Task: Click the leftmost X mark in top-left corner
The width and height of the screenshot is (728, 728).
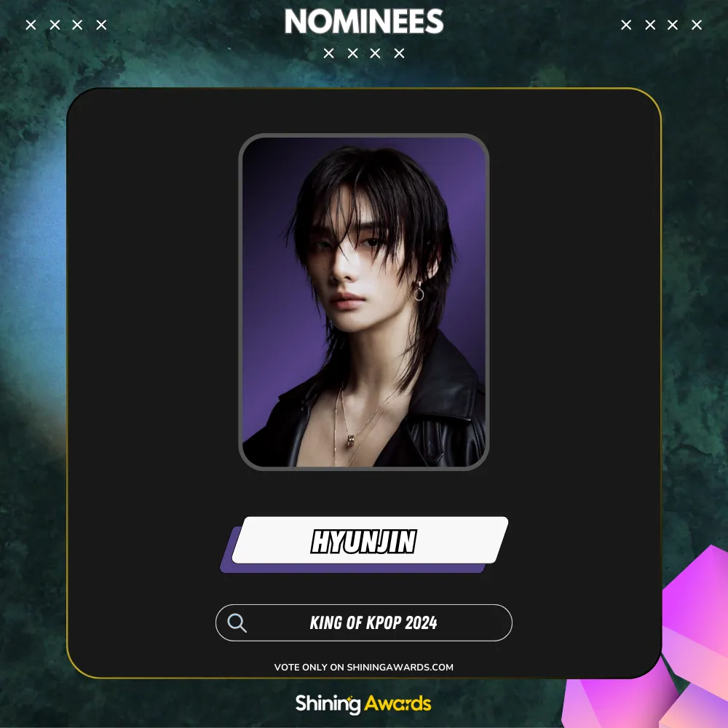Action: click(31, 25)
